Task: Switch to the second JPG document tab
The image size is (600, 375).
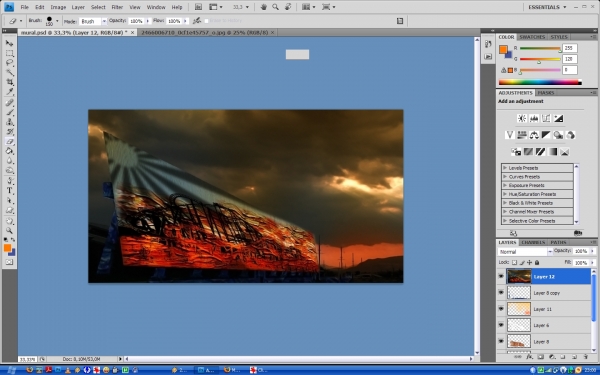Action: 205,33
